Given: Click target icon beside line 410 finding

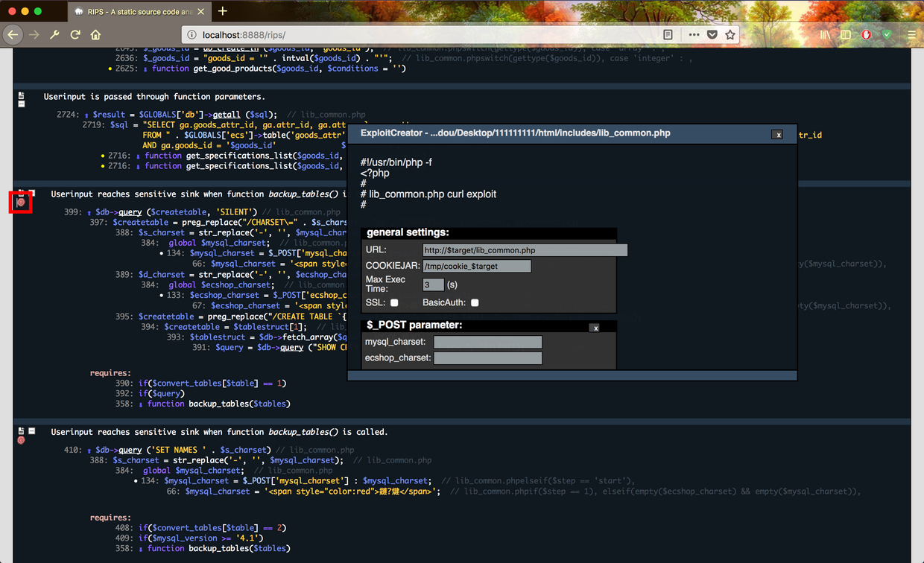Looking at the screenshot, I should [21, 440].
